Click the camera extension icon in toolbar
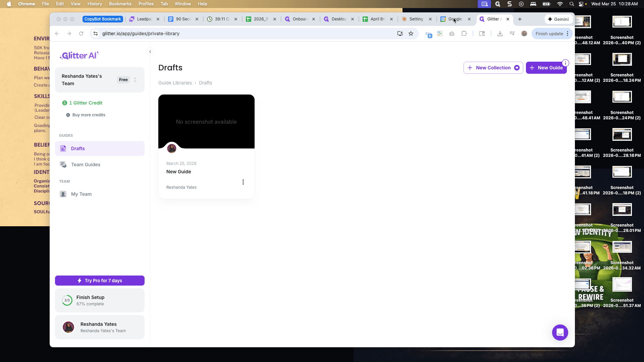The height and width of the screenshot is (362, 644). click(452, 34)
